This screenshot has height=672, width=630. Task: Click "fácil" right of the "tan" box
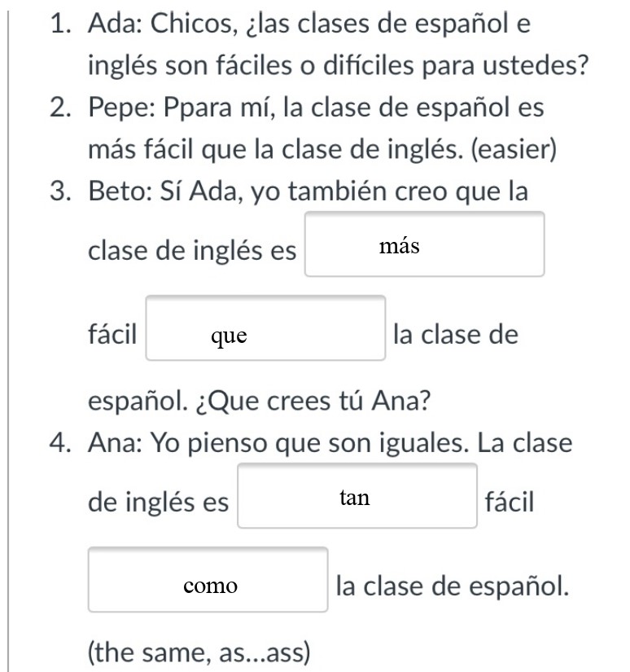510,502
